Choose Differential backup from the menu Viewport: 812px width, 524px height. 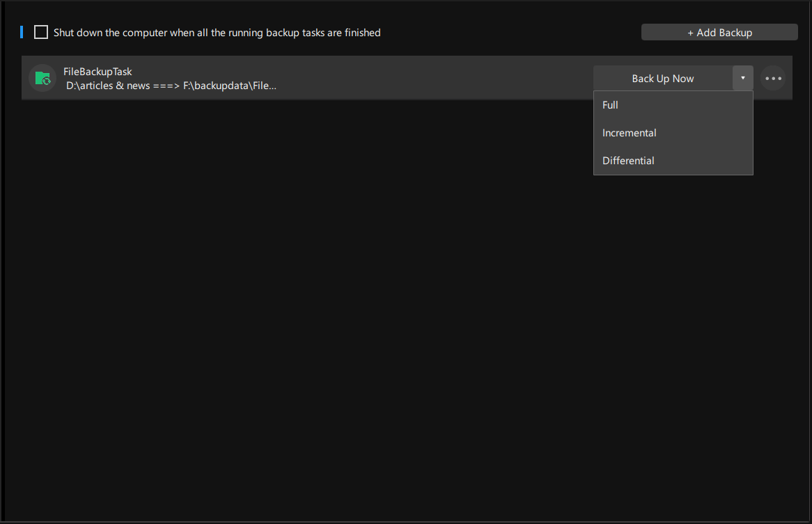(x=673, y=161)
